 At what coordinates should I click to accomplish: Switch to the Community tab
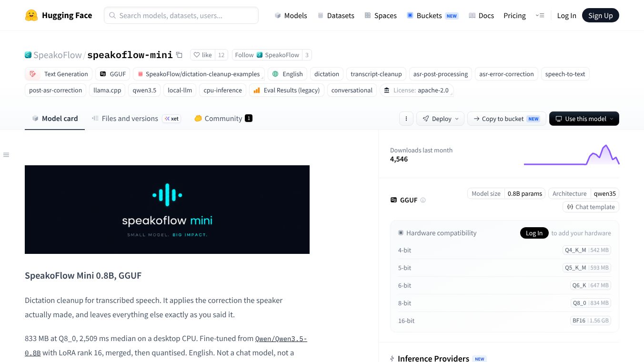(x=223, y=119)
